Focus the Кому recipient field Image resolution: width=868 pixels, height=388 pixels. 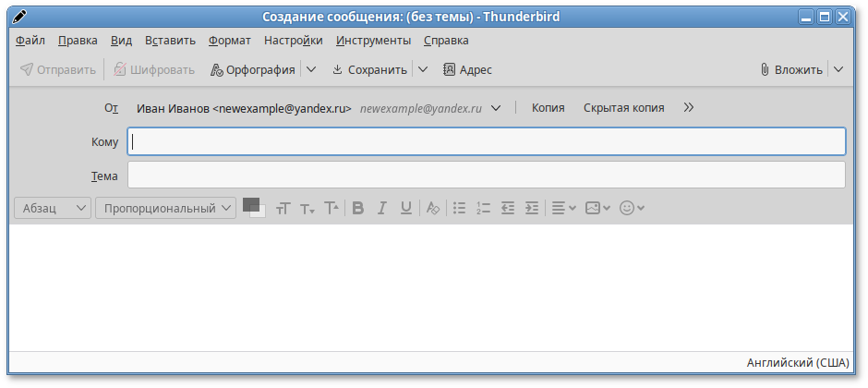click(x=487, y=141)
